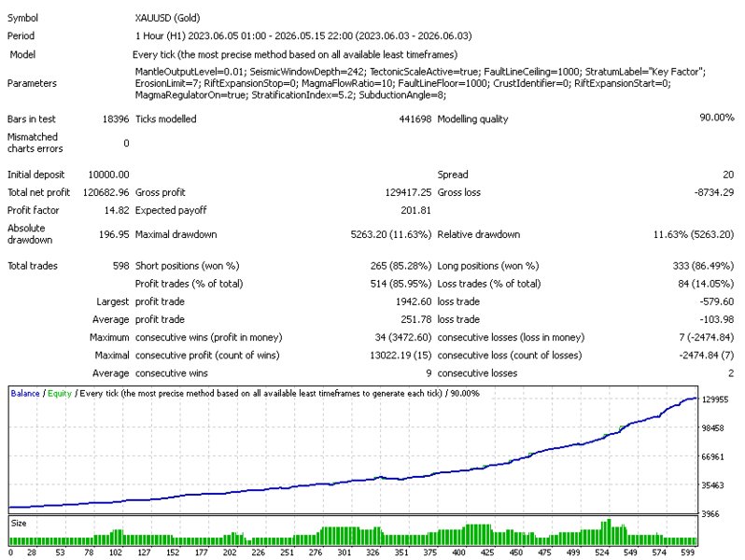Viewport: 745px width, 560px height.
Task: Click the chart y-axis label 35463
Action: pos(713,485)
